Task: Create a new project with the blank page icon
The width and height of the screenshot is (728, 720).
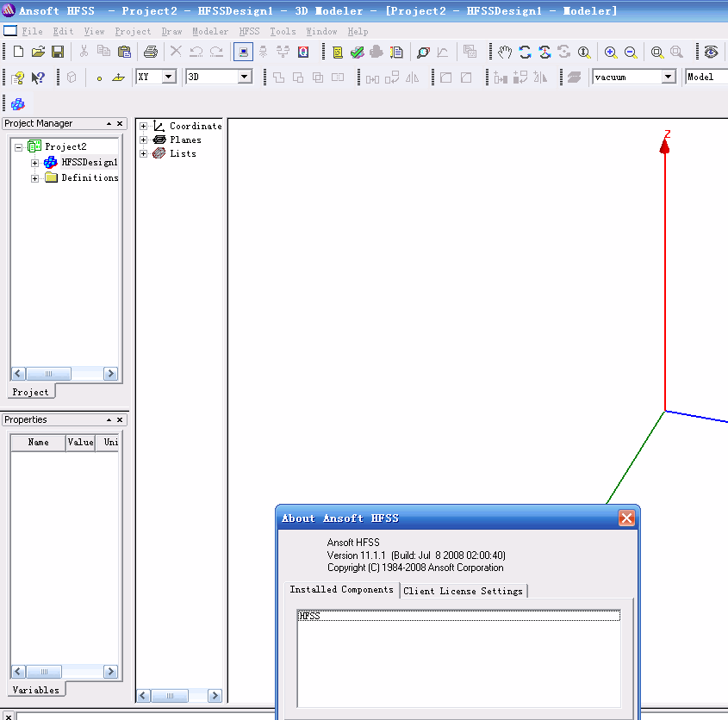Action: point(18,52)
